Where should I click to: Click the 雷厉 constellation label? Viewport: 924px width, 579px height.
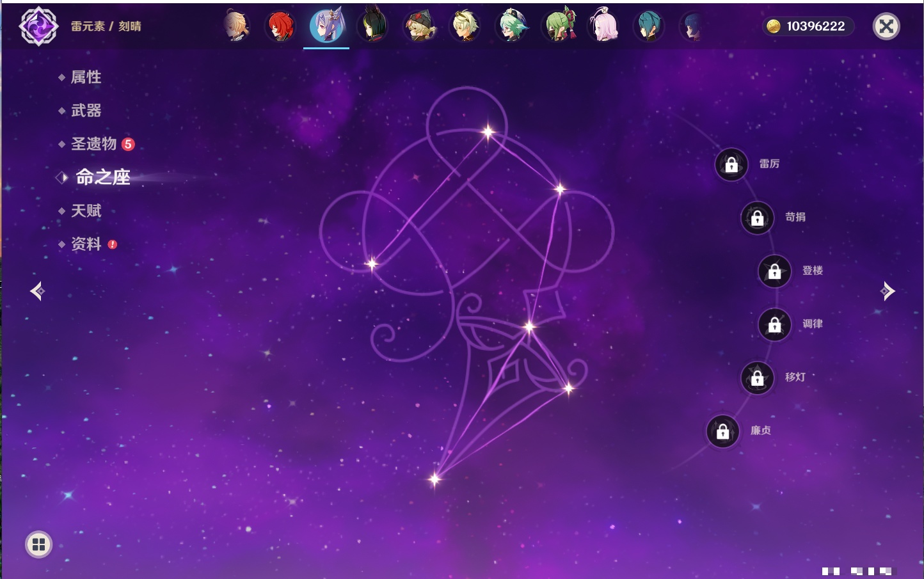(769, 164)
